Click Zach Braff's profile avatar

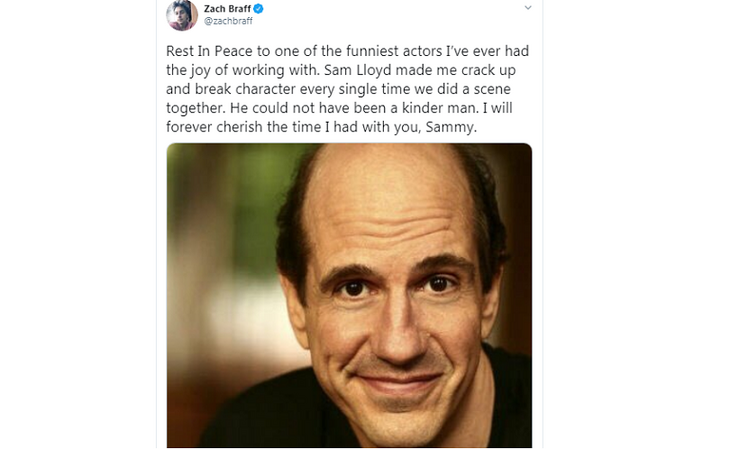(183, 13)
